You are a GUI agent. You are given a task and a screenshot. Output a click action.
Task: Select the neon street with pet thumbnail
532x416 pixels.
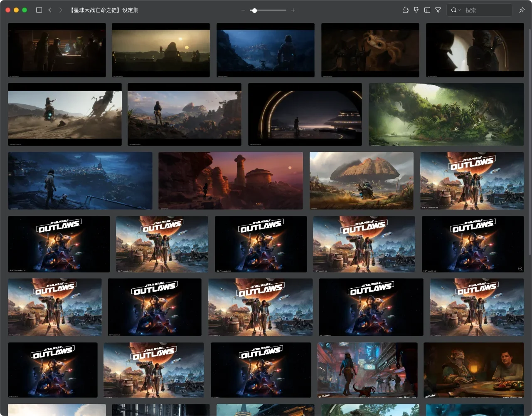367,370
